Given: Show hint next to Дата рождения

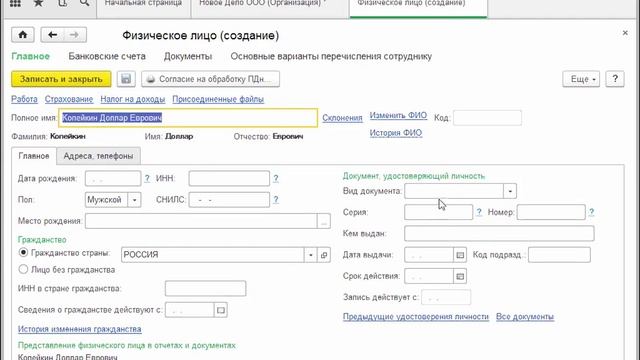Looking at the screenshot, I should (x=147, y=178).
